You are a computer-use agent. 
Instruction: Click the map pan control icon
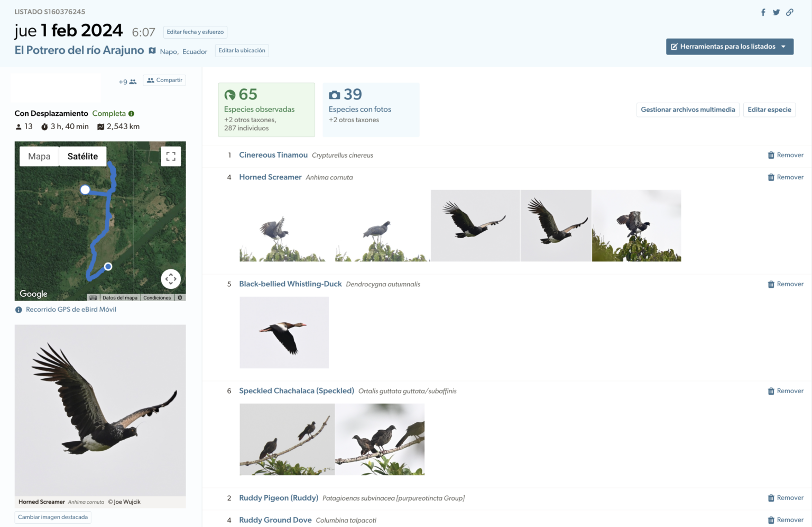tap(171, 278)
